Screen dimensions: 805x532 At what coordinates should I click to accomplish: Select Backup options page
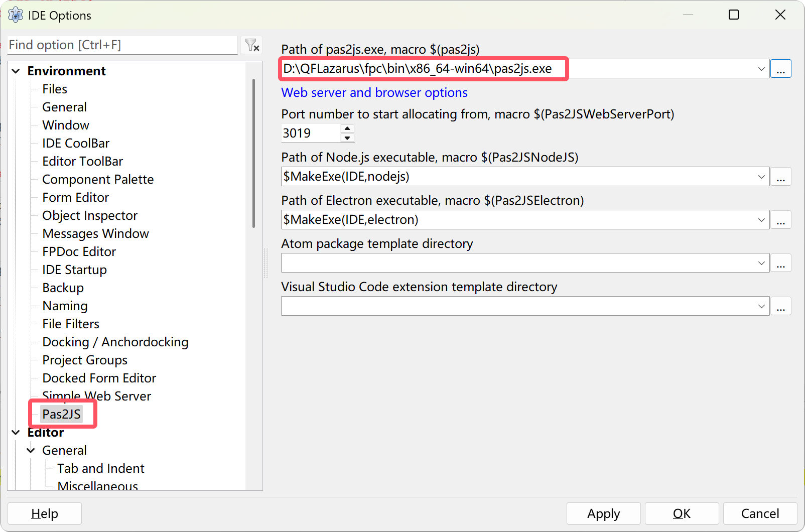[63, 288]
